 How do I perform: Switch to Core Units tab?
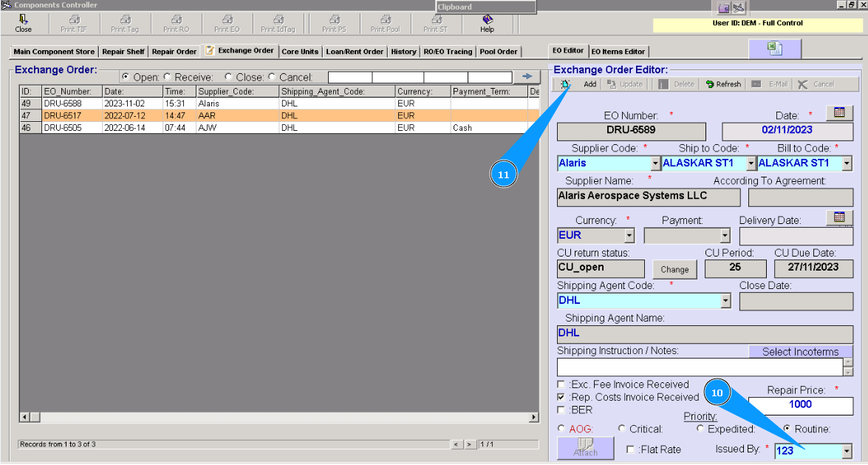pyautogui.click(x=300, y=52)
